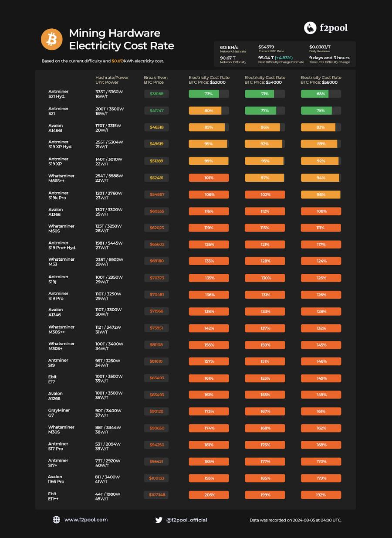Click the Hashrate/Power column header
The image size is (392, 538).
[x=112, y=80]
